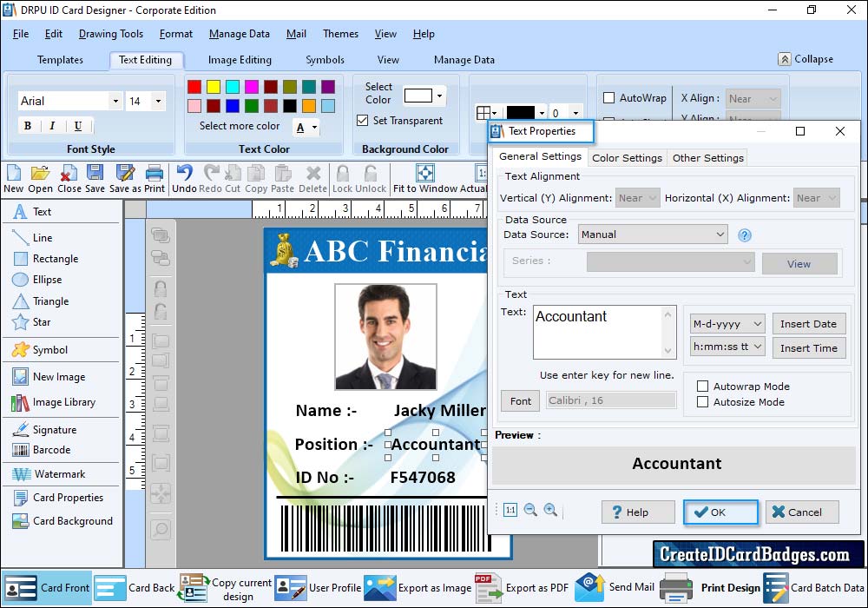
Task: Insert a New Image
Action: [x=49, y=377]
